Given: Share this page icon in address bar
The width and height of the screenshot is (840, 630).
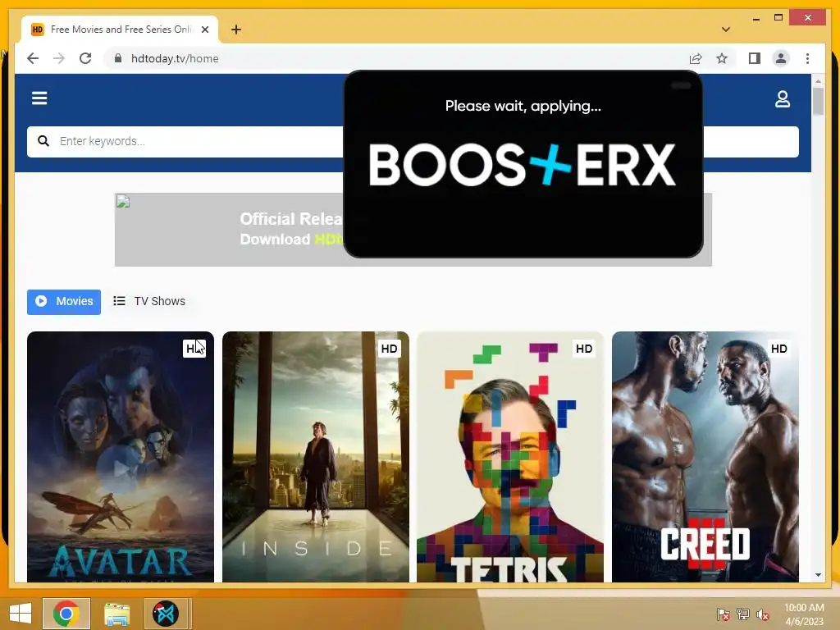Looking at the screenshot, I should coord(696,58).
